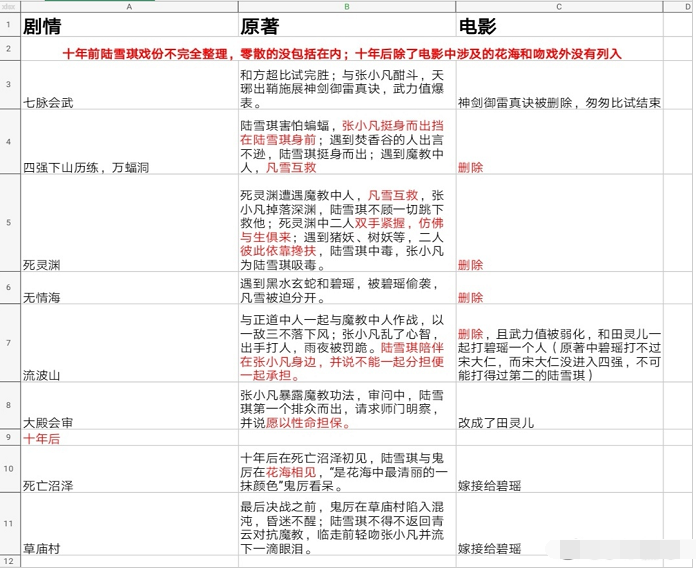Select the red merged note row starting 十年前陆雪琪
The image size is (696, 568).
coord(342,49)
